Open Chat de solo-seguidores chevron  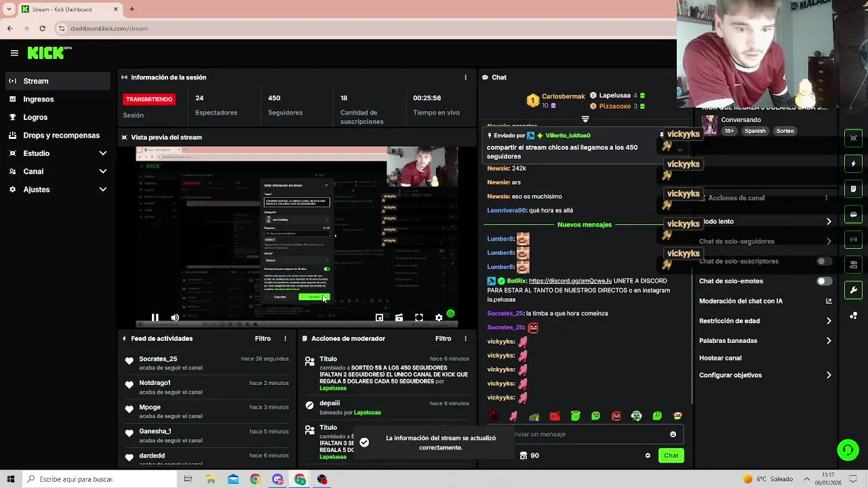point(829,241)
